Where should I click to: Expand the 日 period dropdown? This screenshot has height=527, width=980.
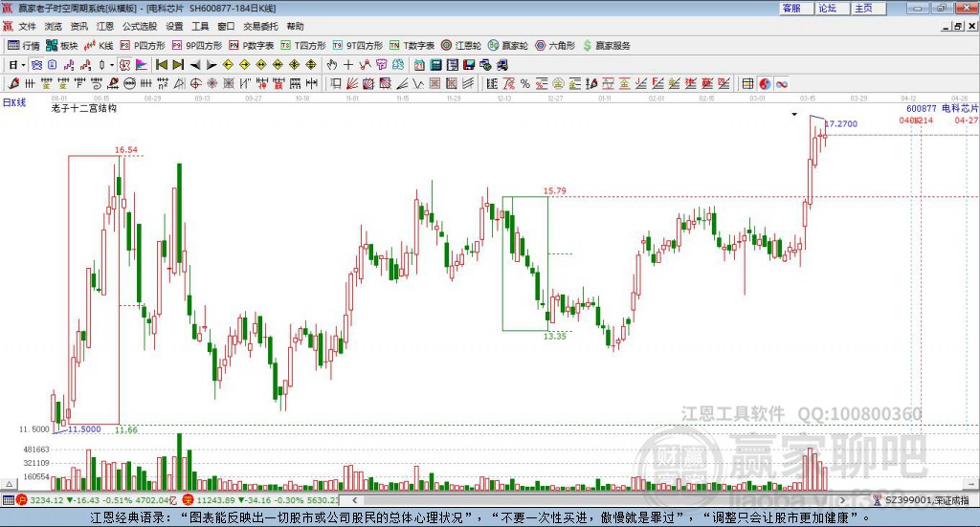[x=23, y=65]
